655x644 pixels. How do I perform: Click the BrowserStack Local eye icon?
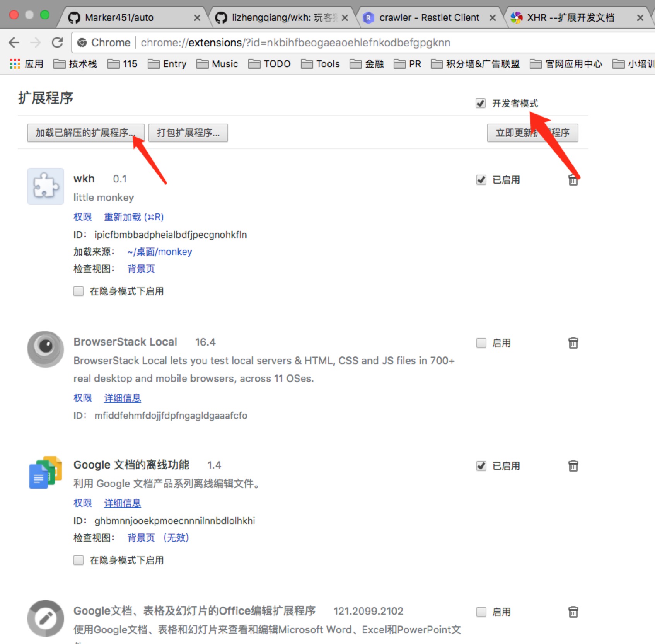(46, 349)
